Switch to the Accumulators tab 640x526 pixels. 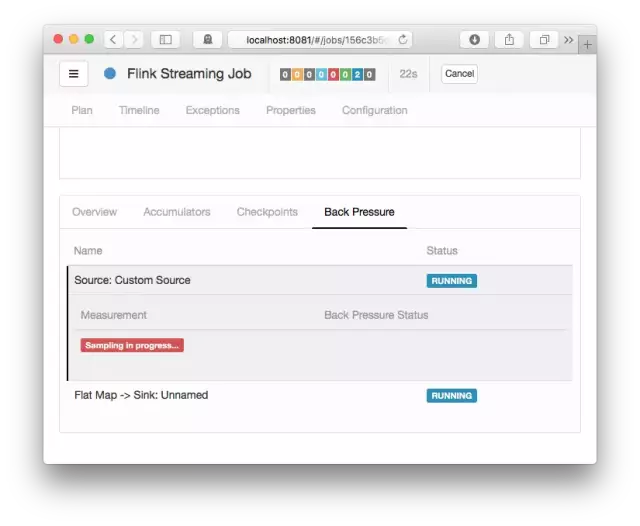(x=177, y=212)
